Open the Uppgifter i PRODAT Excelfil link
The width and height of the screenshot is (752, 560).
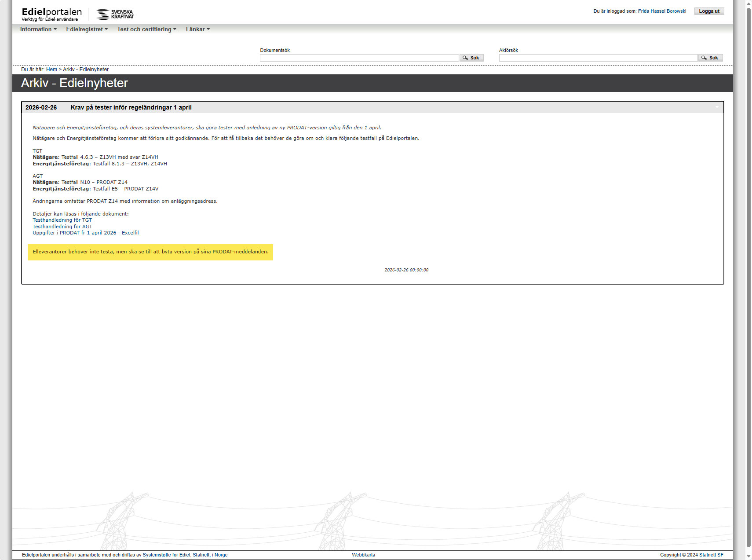[86, 233]
